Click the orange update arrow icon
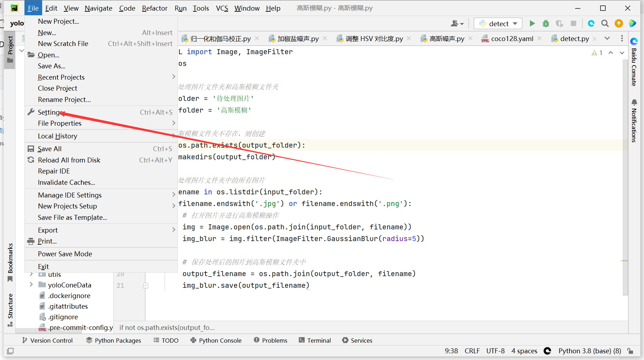Image resolution: width=644 pixels, height=360 pixels. coord(619,23)
